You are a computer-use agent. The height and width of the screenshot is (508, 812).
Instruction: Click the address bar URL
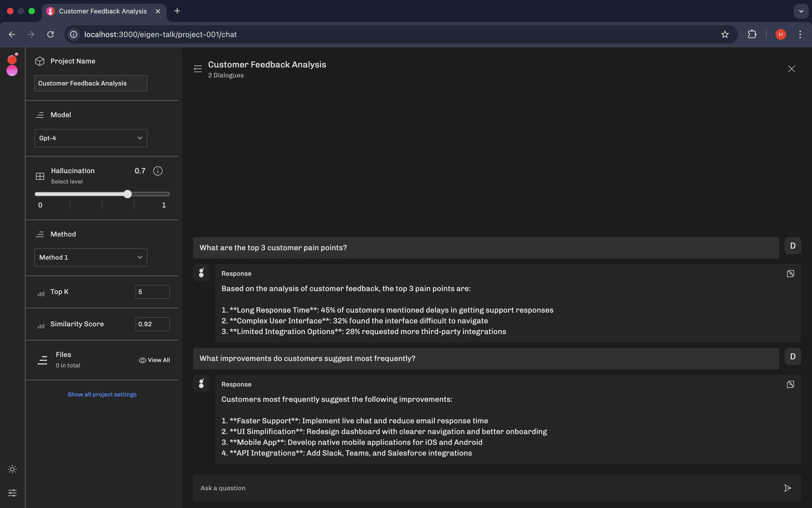160,35
